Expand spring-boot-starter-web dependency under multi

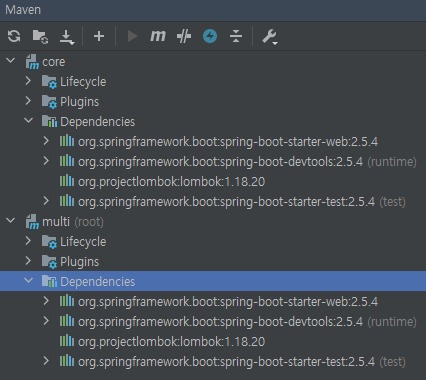click(46, 301)
